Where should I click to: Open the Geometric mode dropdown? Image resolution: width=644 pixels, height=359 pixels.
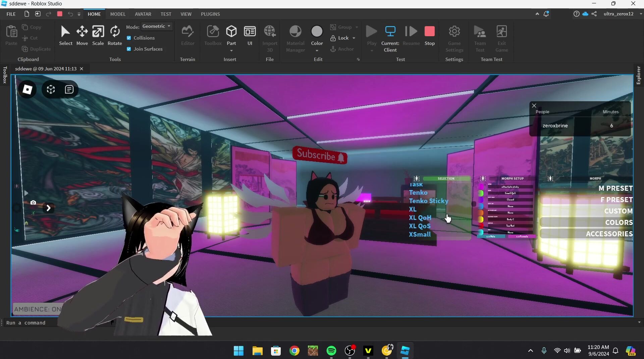157,26
